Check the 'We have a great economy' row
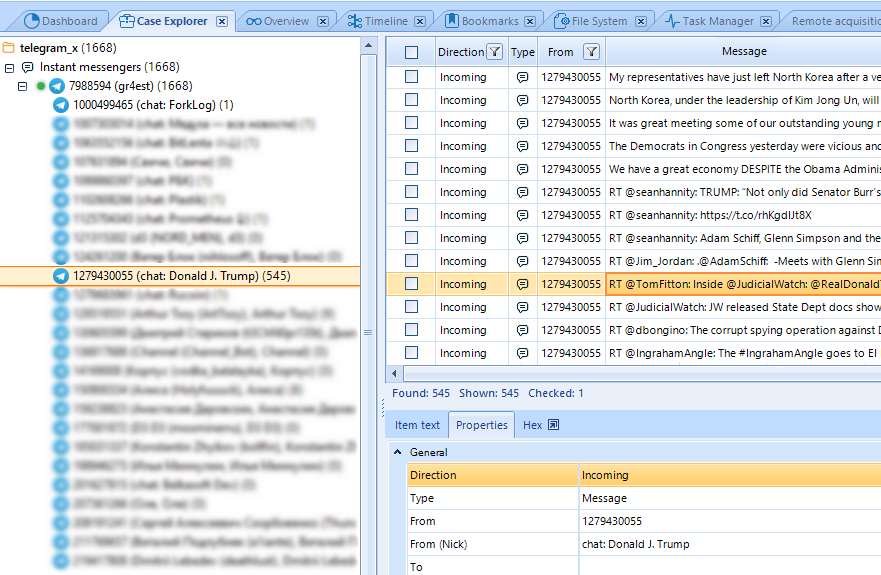 pyautogui.click(x=411, y=169)
